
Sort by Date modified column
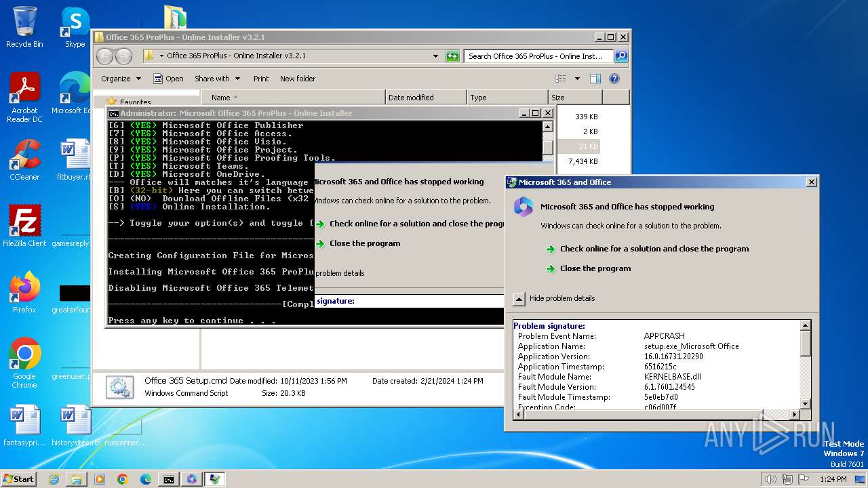click(x=426, y=98)
